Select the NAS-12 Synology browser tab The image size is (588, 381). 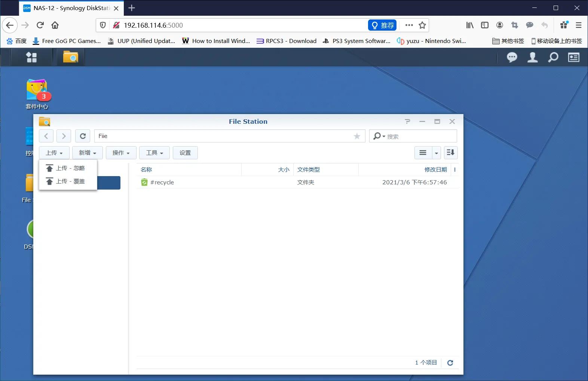71,8
